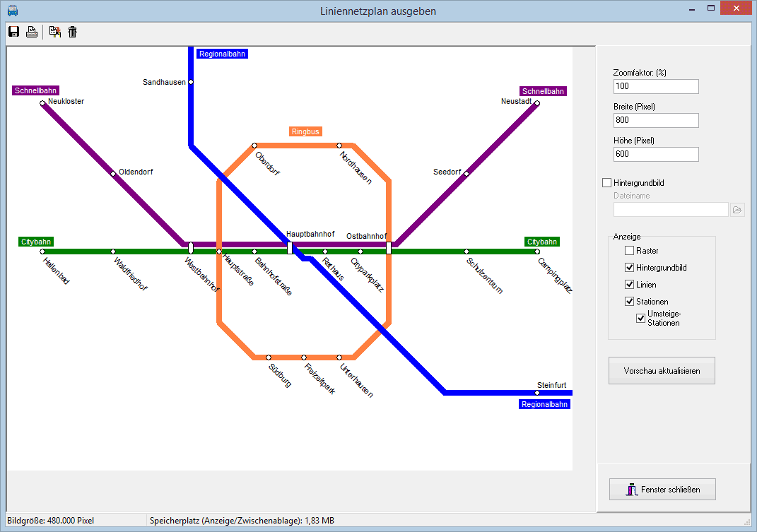
Task: Click the bus application icon in title bar
Action: pos(12,11)
